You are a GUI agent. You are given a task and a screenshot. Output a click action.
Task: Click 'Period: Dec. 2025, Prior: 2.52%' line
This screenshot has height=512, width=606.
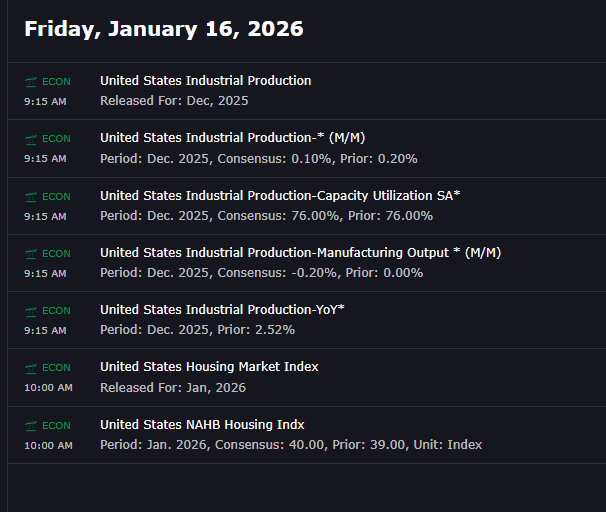point(197,330)
